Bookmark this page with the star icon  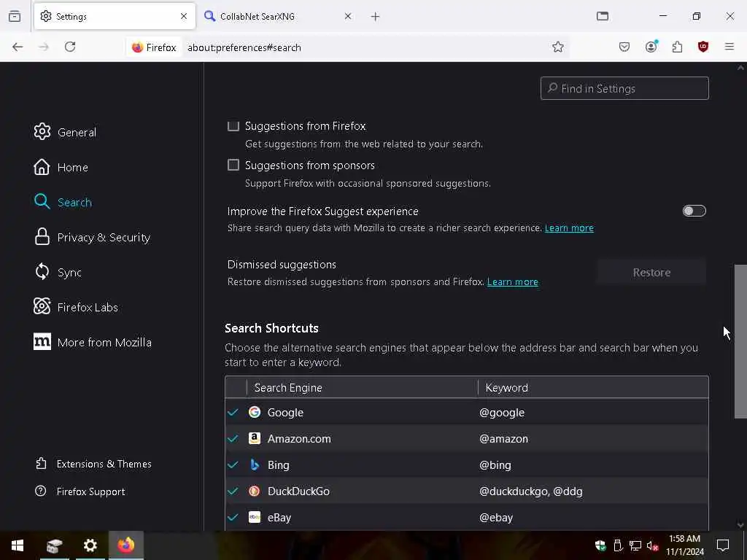(x=558, y=47)
